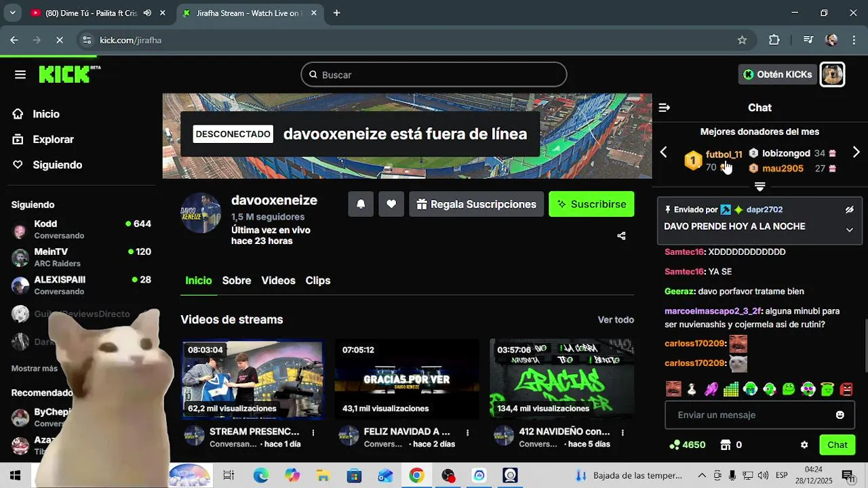
Task: Click the heart follow button on channel
Action: point(391,204)
